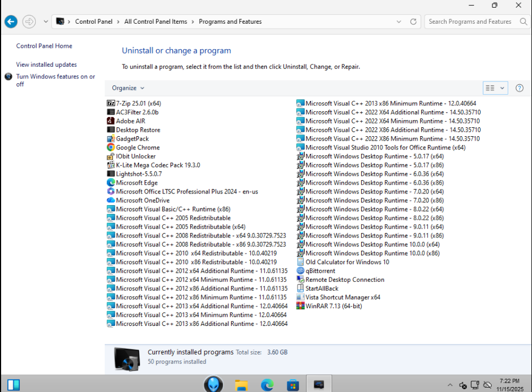The image size is (532, 392).
Task: Navigate to Control Panel breadcrumb
Action: [94, 22]
